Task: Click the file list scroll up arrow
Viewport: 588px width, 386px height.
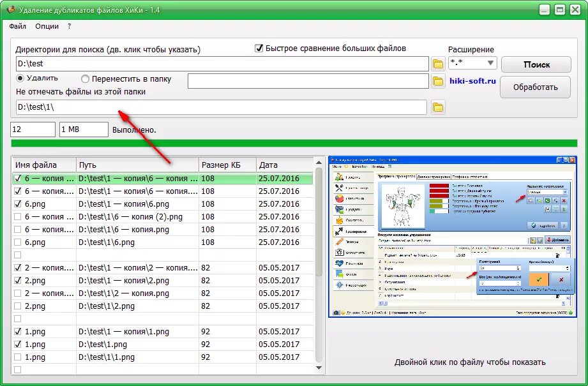Action: pos(319,163)
